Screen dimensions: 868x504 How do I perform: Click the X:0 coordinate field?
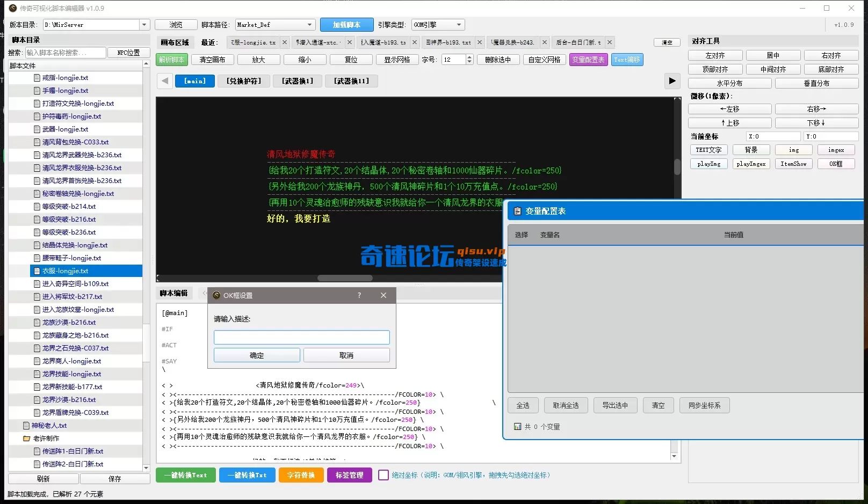pyautogui.click(x=773, y=136)
